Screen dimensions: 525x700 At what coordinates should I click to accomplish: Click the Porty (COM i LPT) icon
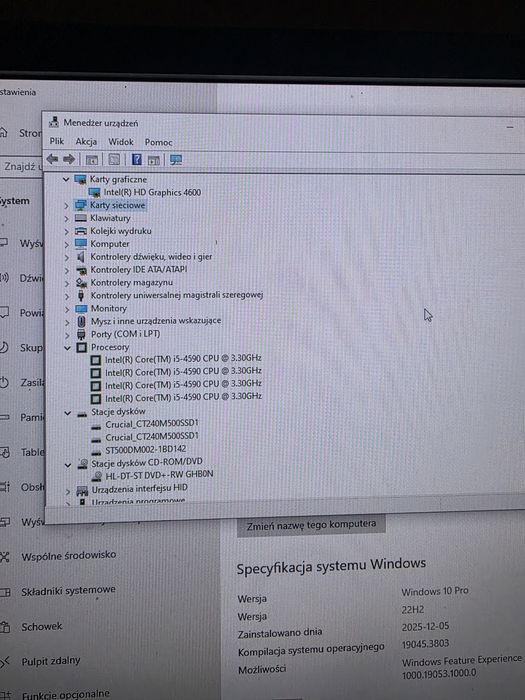[x=81, y=334]
